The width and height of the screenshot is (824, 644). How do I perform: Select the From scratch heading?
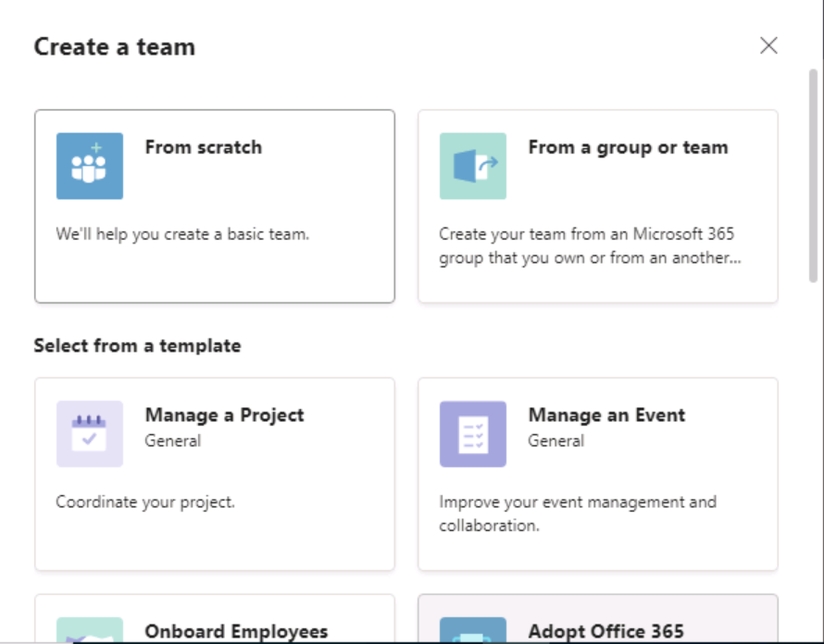(x=204, y=147)
